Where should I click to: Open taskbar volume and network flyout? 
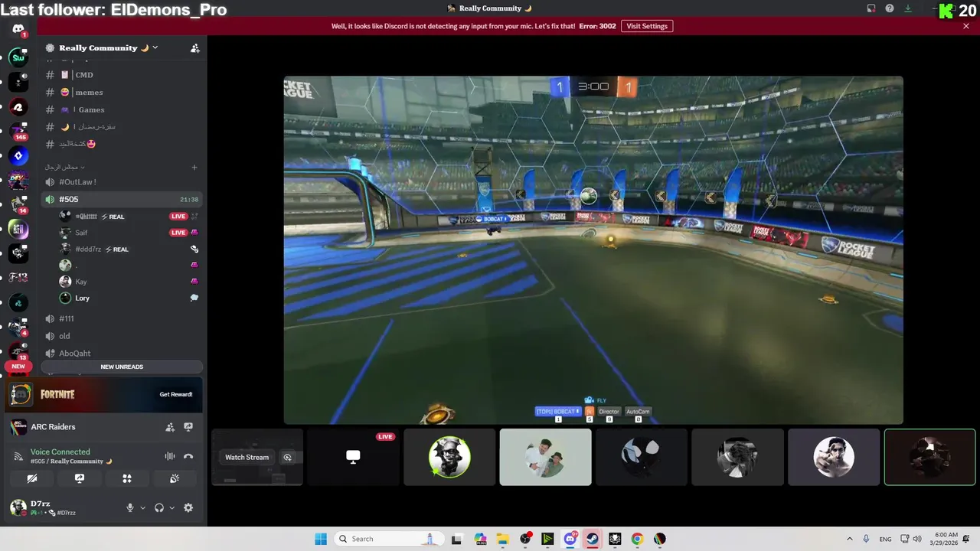tap(910, 539)
